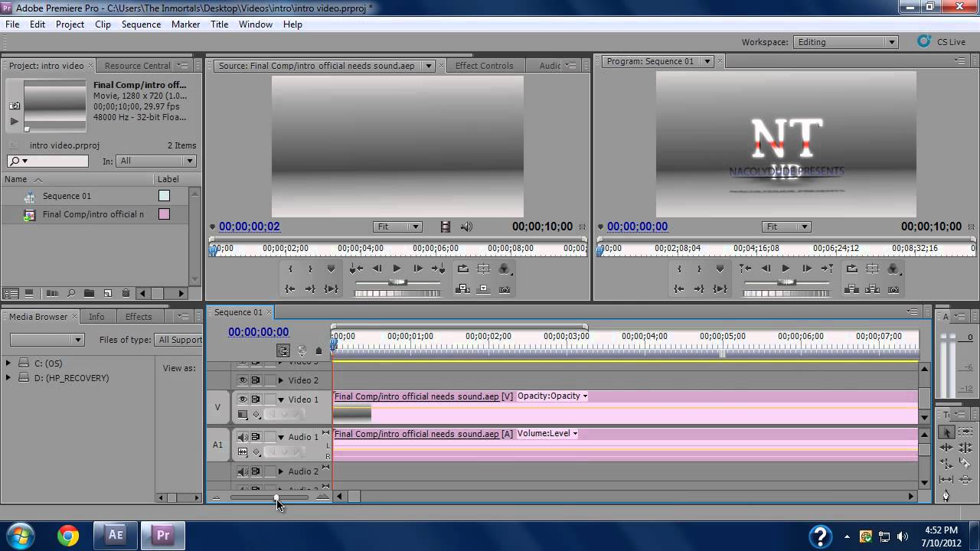
Task: Set Out point in Program monitor
Action: click(x=699, y=269)
